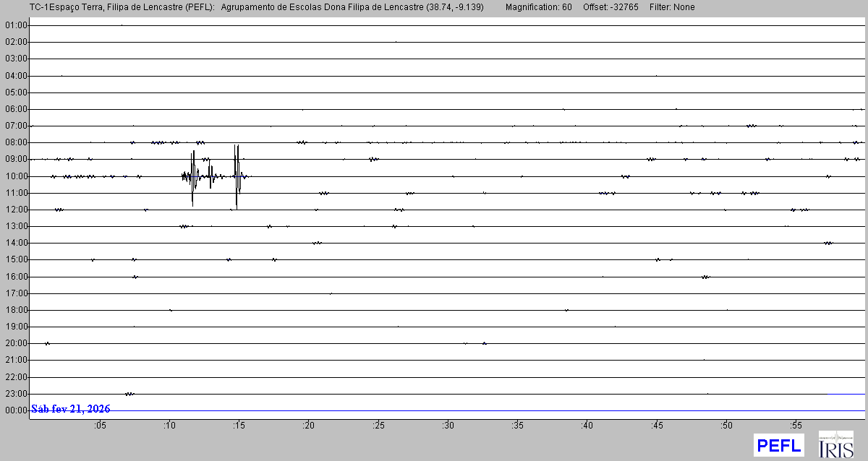This screenshot has width=868, height=461.
Task: Click the :30 minute axis mark
Action: (x=448, y=426)
